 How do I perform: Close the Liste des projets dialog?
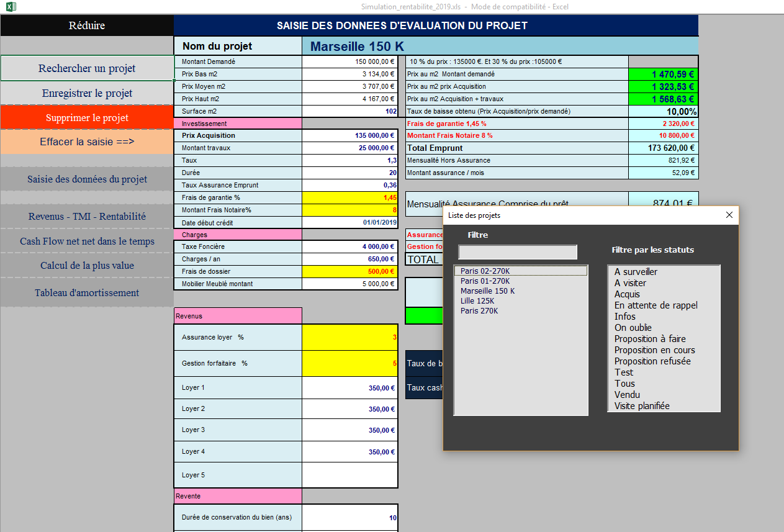[729, 215]
